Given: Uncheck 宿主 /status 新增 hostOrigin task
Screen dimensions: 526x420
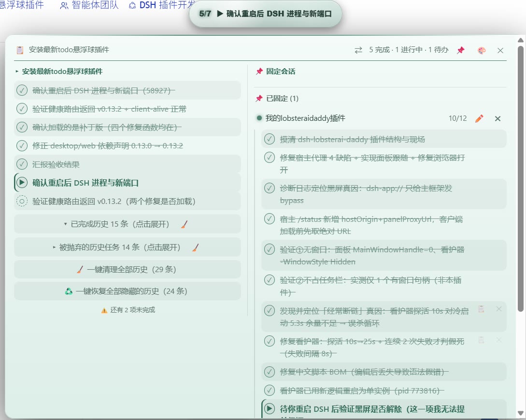Looking at the screenshot, I should point(270,219).
